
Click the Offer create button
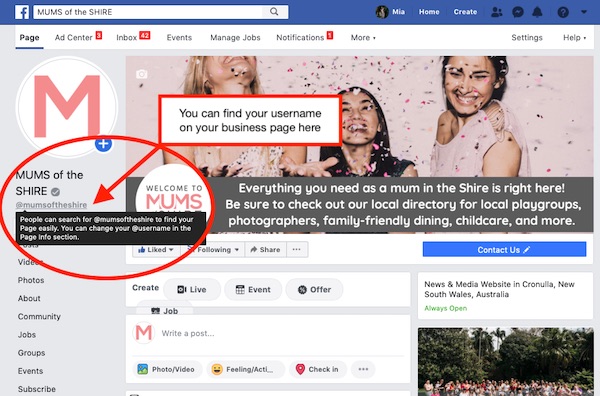pyautogui.click(x=315, y=290)
